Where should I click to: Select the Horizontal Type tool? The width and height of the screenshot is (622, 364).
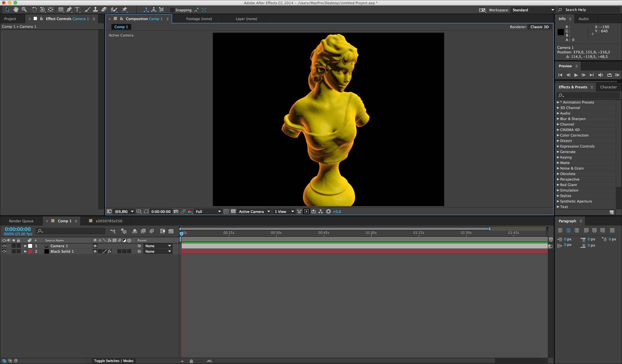click(x=77, y=10)
